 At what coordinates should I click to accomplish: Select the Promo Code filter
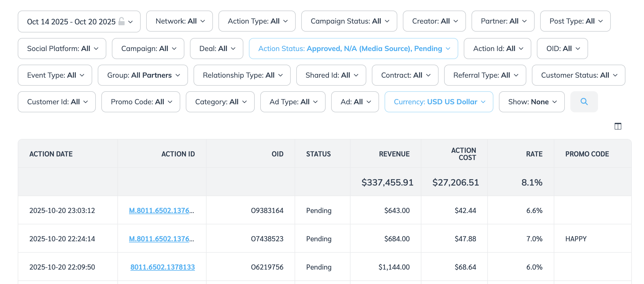(x=141, y=102)
